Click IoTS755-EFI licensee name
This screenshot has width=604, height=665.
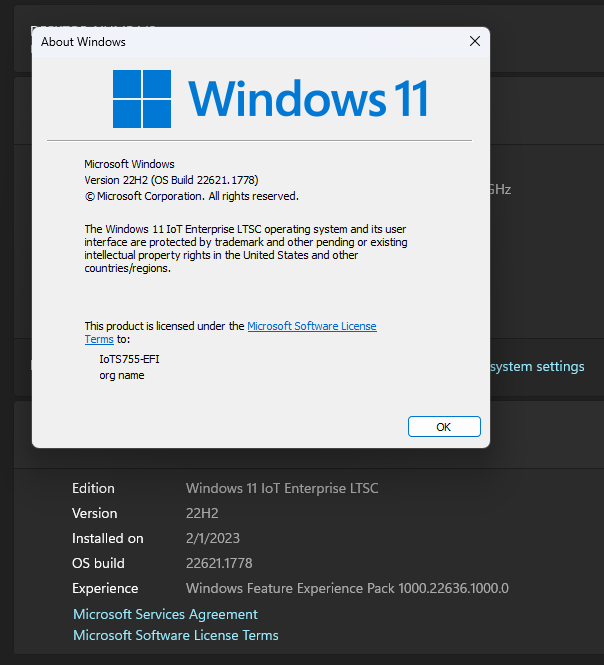[x=129, y=359]
